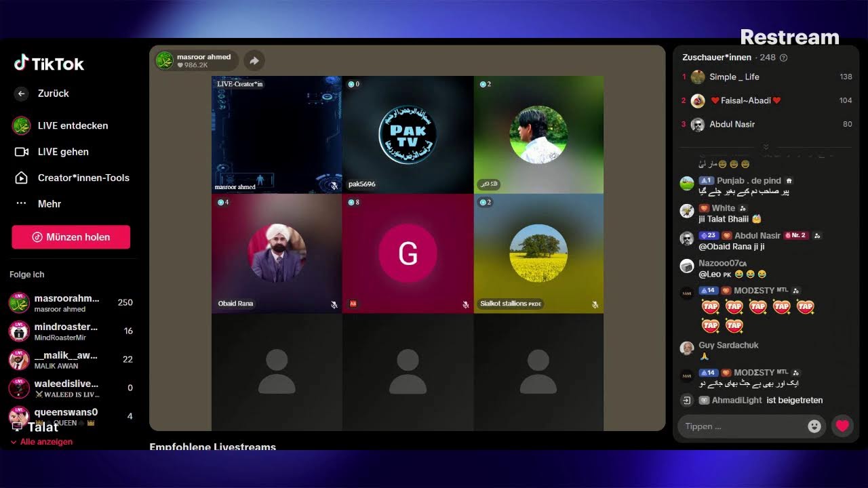
Task: Click the Nr. 2 badge in Abdul Nasir's chat message
Action: coord(797,236)
